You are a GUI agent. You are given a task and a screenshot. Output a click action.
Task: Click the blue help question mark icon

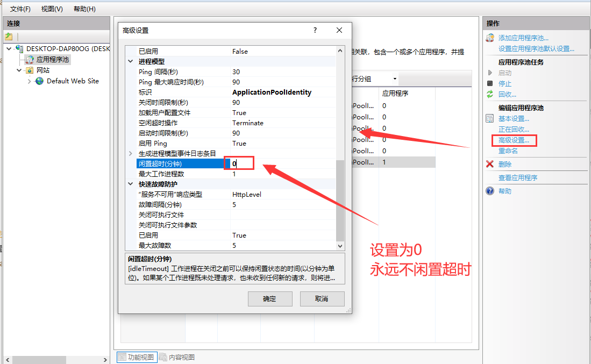(490, 191)
